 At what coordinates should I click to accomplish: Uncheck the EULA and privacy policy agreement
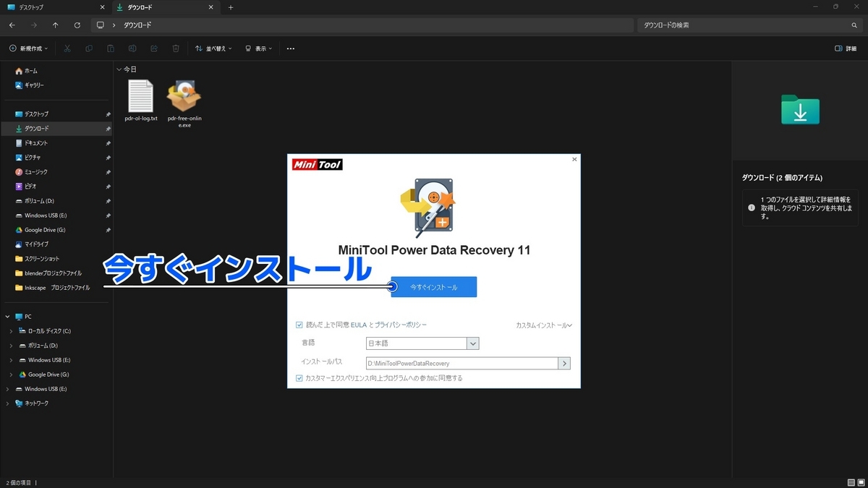pyautogui.click(x=299, y=325)
